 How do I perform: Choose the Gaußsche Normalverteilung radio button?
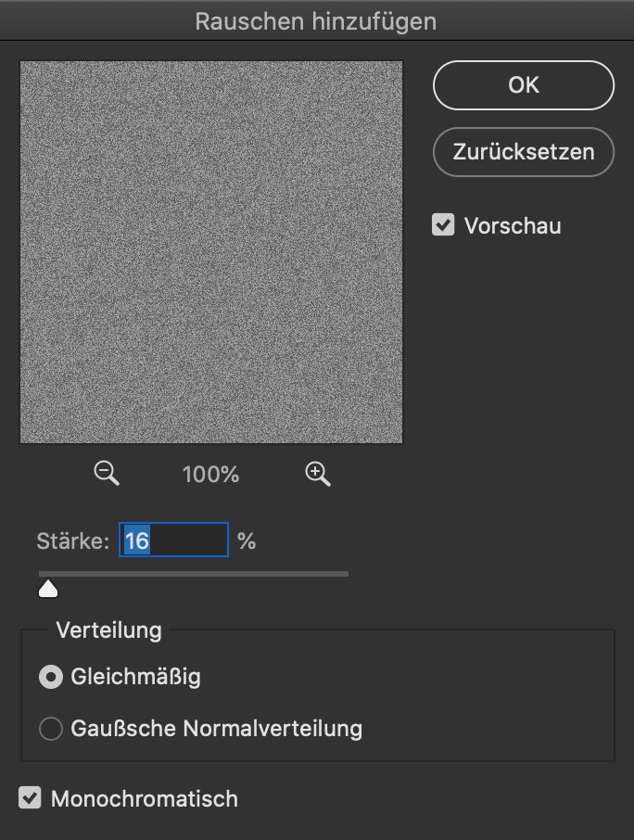coord(51,729)
